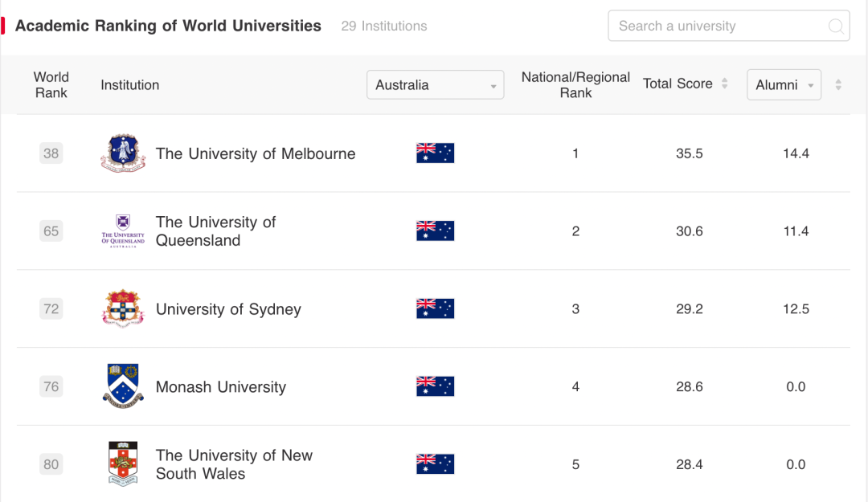Click the University of Melbourne crest logo
868x502 pixels.
click(123, 153)
